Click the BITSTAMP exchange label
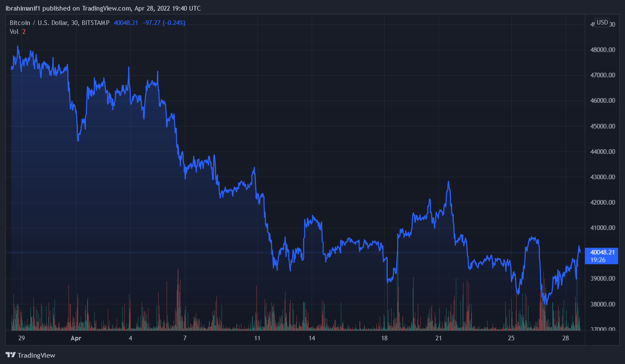The height and width of the screenshot is (364, 625). tap(96, 23)
